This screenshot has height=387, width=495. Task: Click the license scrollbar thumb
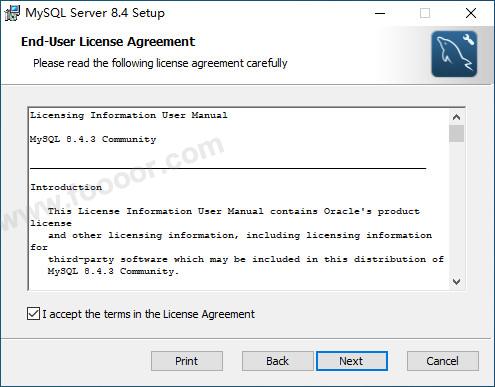(x=456, y=134)
